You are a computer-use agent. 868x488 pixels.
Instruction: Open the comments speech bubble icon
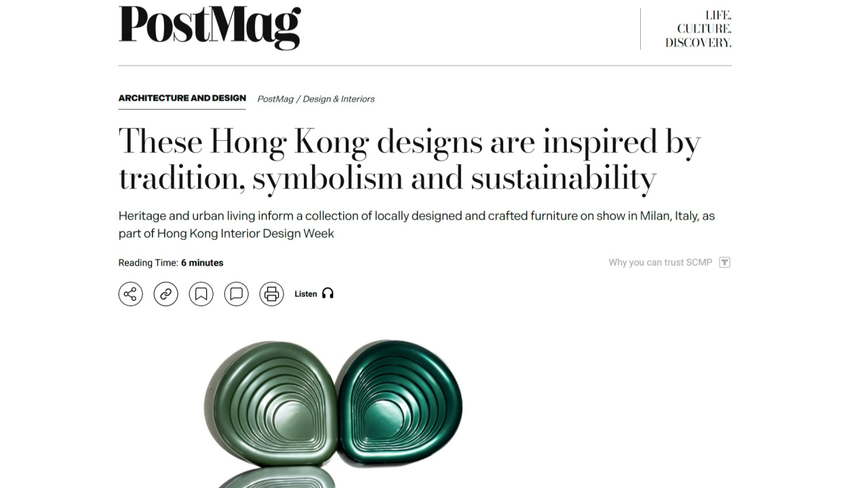[237, 293]
